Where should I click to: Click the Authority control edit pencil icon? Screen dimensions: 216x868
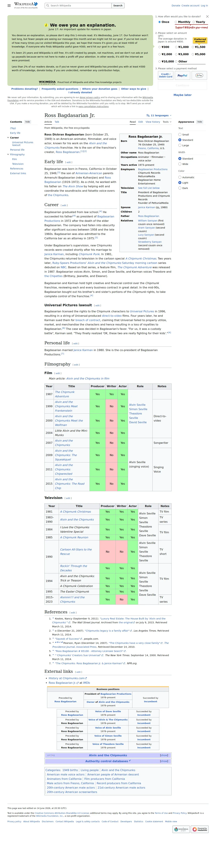[130, 761]
